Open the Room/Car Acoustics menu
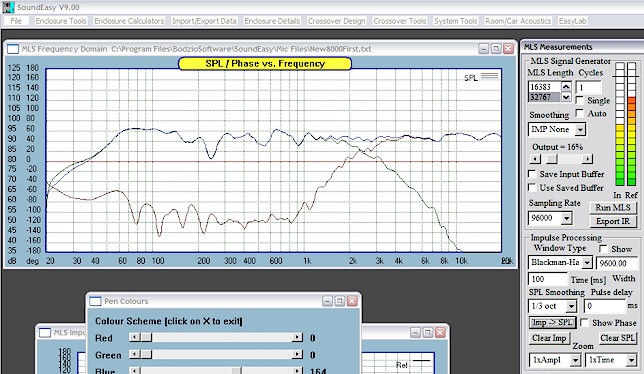Image resolution: width=644 pixels, height=374 pixels. [518, 21]
